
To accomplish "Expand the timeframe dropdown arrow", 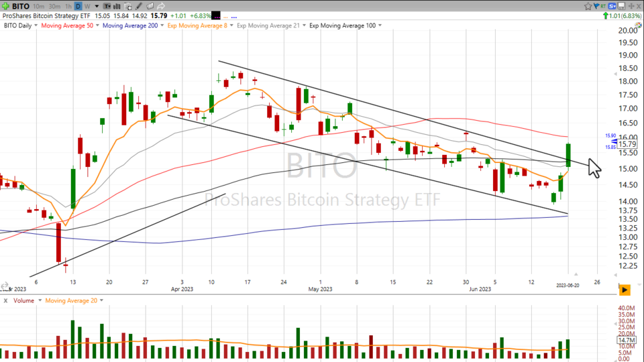I will pos(96,7).
